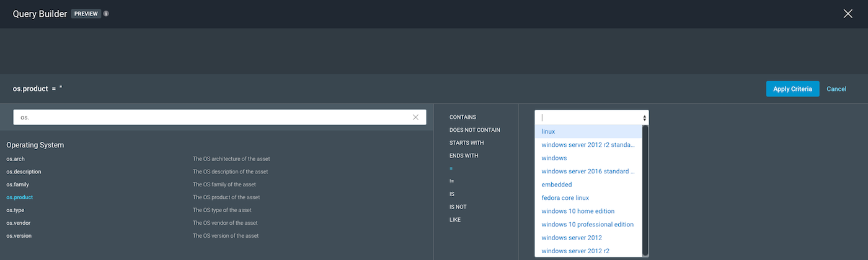Select the CONTAINS operator
The width and height of the screenshot is (868, 260).
(463, 117)
